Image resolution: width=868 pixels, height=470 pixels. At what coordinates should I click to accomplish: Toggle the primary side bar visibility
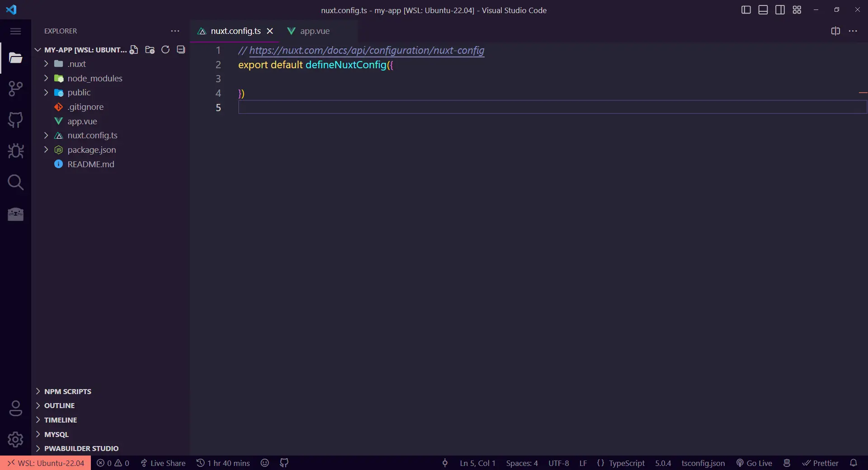[746, 10]
